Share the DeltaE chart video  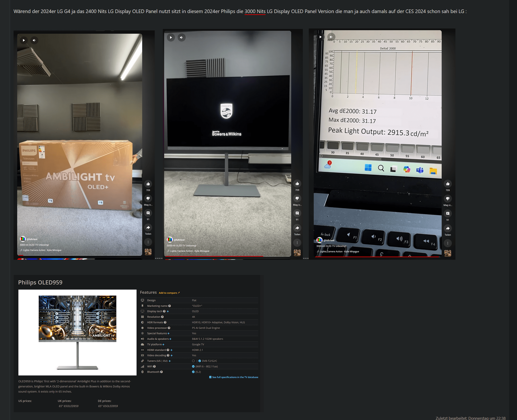click(448, 228)
